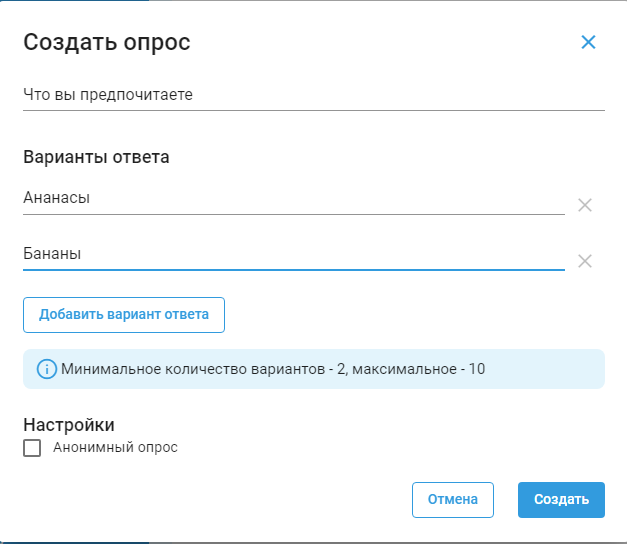The height and width of the screenshot is (544, 627).
Task: Click the Создать опрос dialog title
Action: pos(107,42)
